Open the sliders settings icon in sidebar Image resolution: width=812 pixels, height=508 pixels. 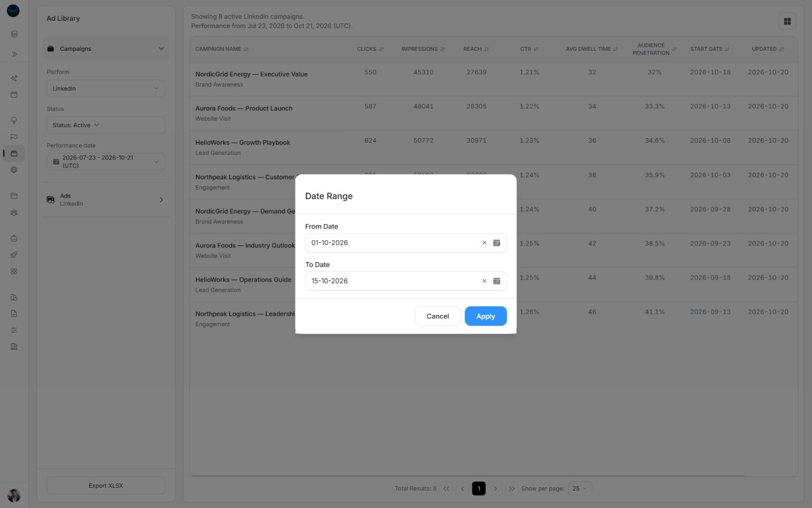click(x=14, y=330)
